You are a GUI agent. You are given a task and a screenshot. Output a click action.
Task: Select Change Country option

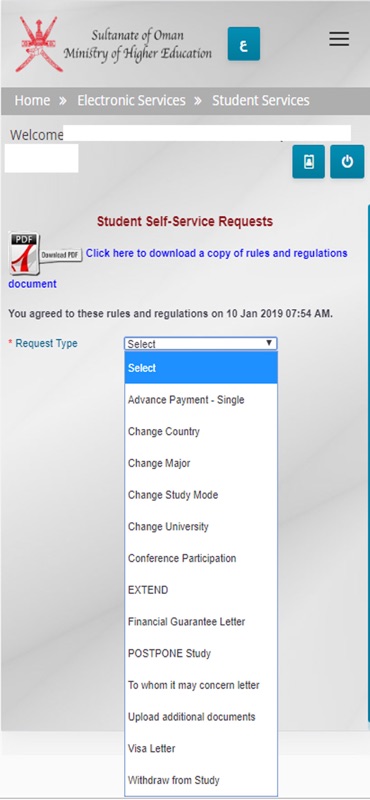click(x=201, y=432)
